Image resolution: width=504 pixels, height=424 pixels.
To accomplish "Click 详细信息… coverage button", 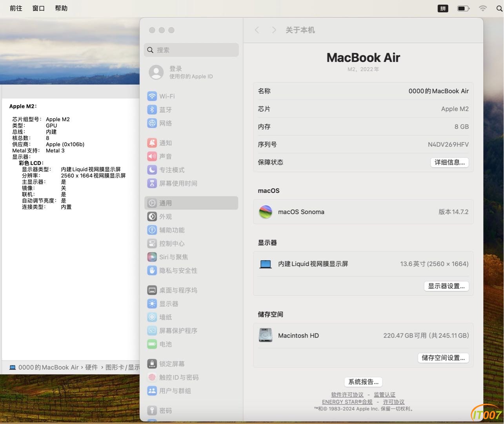I will tap(449, 162).
